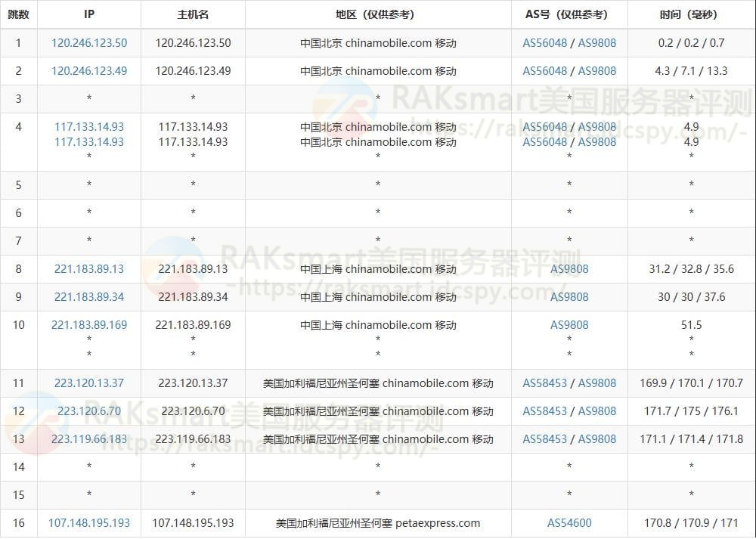Click 中国北京 chinamobile.com region in hop 2
Image resolution: width=756 pixels, height=539 pixels.
tap(378, 71)
